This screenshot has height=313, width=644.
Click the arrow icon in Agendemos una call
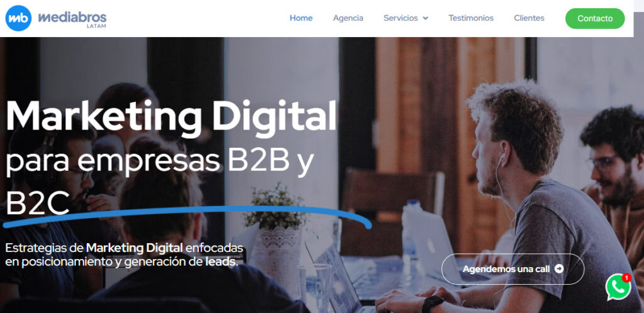[x=558, y=269]
